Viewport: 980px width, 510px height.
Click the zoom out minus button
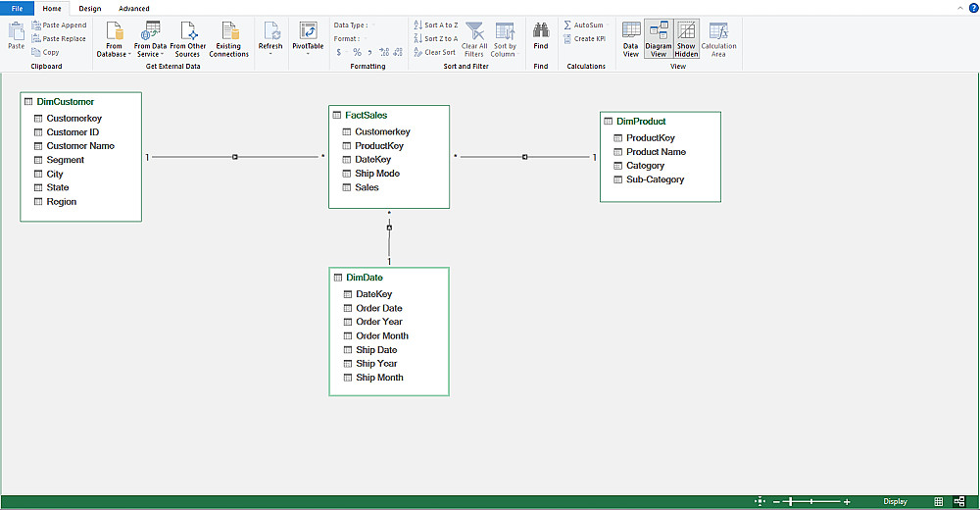point(776,502)
